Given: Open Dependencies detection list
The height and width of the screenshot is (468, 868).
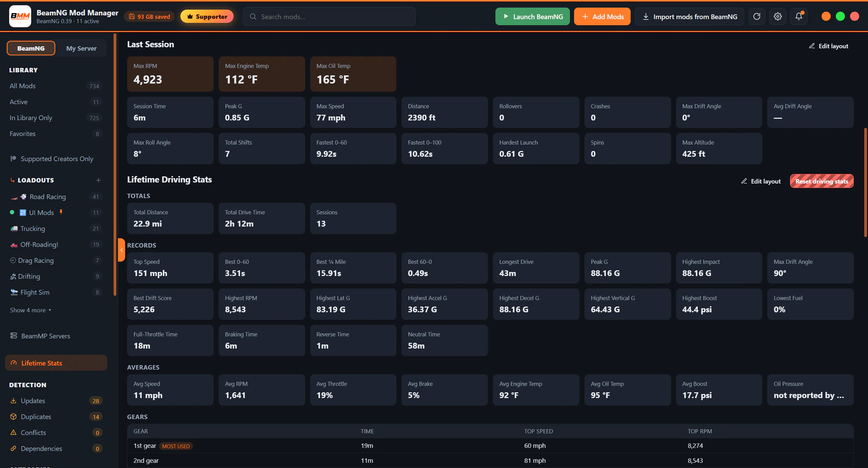Looking at the screenshot, I should (x=55, y=448).
